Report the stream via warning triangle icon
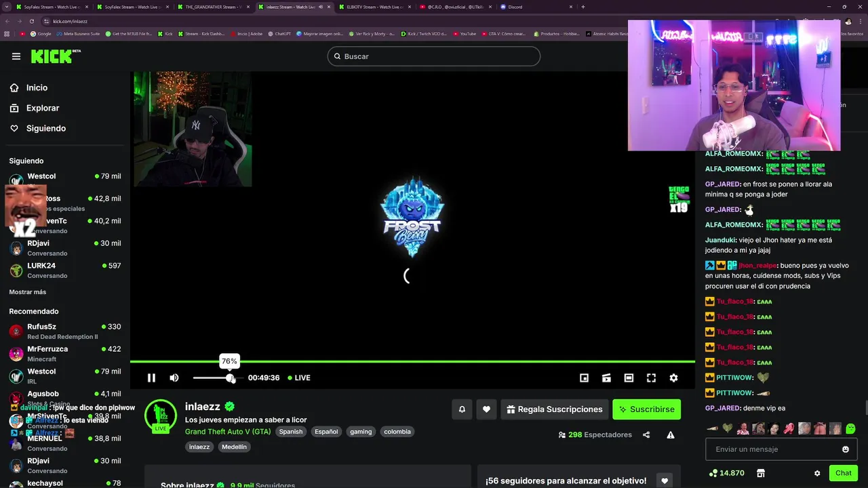868x488 pixels. pyautogui.click(x=671, y=435)
